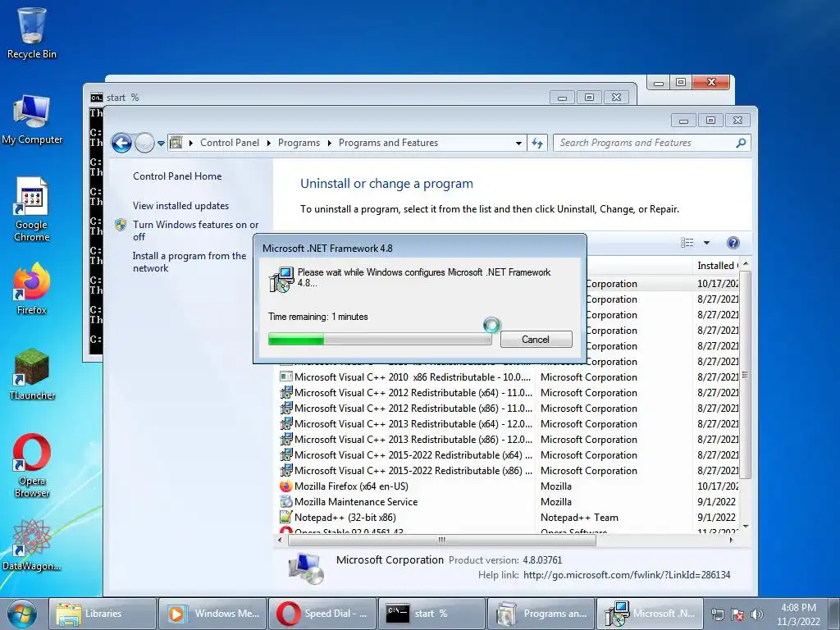This screenshot has height=630, width=840.
Task: Select Visual C++ 2013 Redistributable (x86) row
Action: [509, 440]
